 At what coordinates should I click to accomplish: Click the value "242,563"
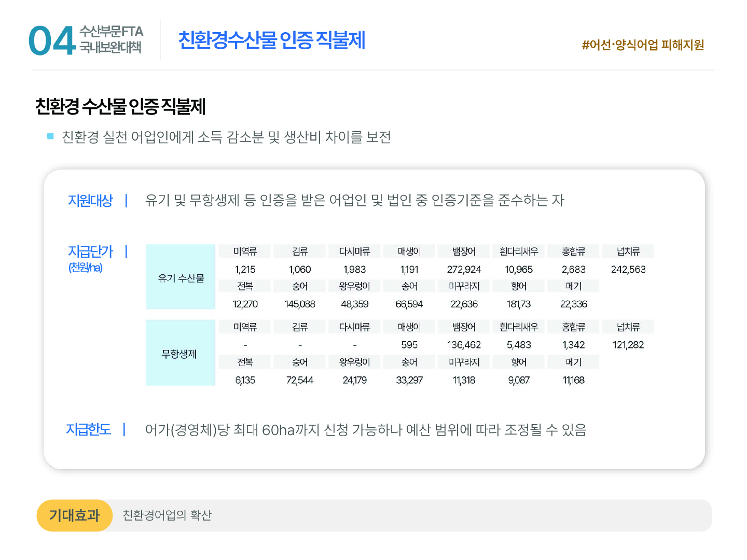point(628,270)
